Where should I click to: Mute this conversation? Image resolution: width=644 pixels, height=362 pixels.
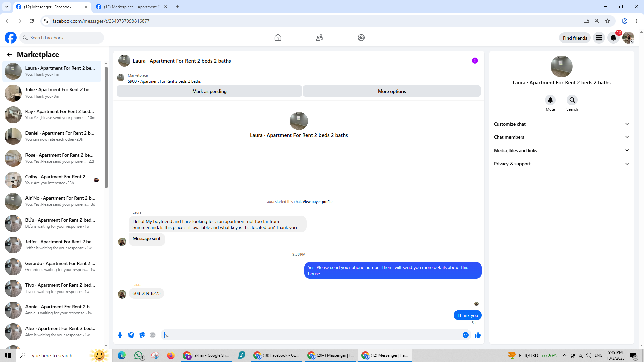coord(550,100)
